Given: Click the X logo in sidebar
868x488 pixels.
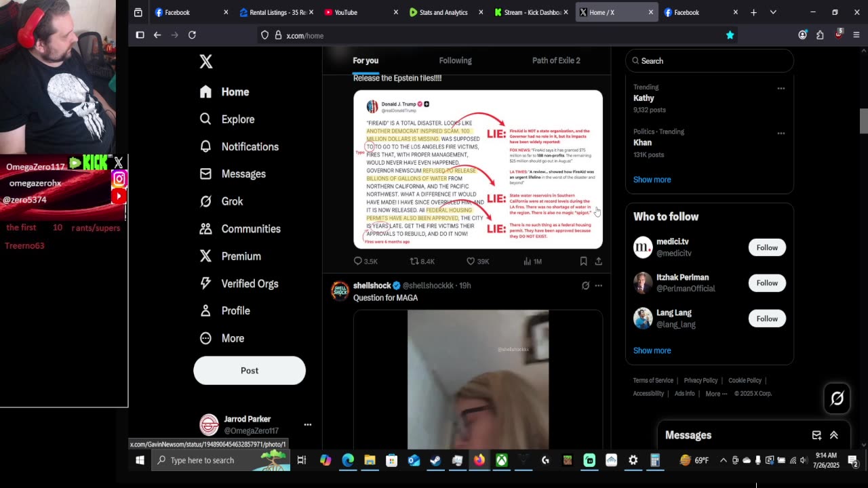Looking at the screenshot, I should click(x=206, y=62).
